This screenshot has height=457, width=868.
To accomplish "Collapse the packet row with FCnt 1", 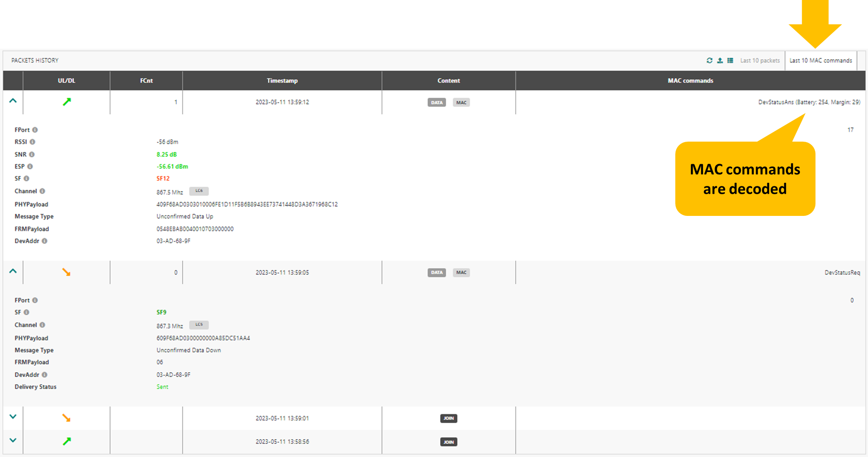I will coord(13,101).
